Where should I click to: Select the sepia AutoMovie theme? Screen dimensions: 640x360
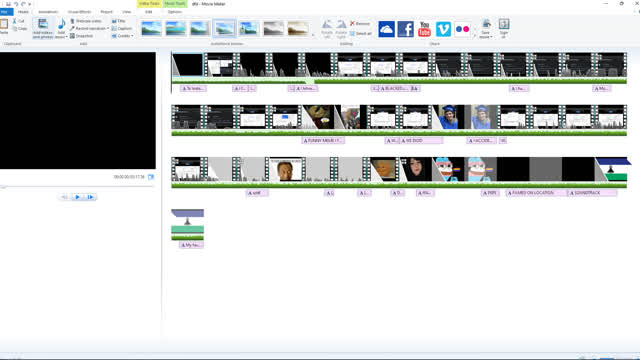[x=298, y=29]
